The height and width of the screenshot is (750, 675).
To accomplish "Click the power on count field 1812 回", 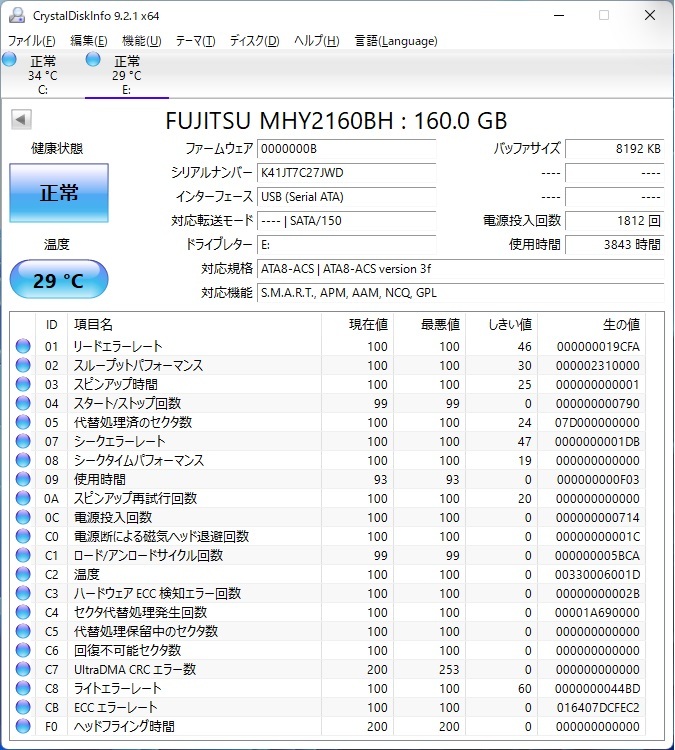I will click(x=615, y=221).
